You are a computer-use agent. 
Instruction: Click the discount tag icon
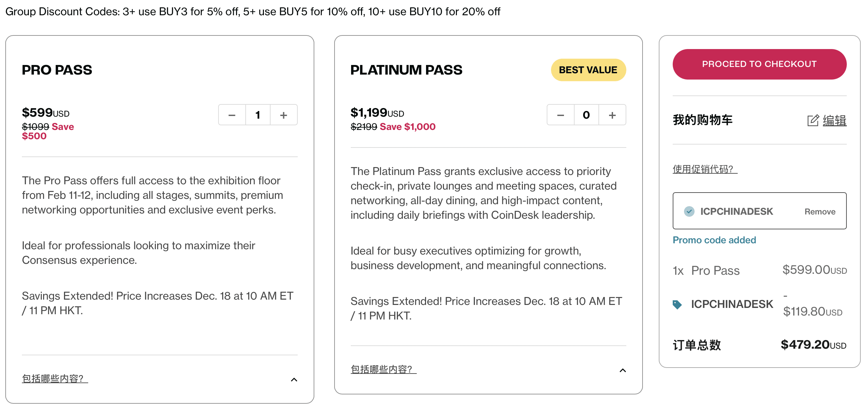click(x=677, y=304)
